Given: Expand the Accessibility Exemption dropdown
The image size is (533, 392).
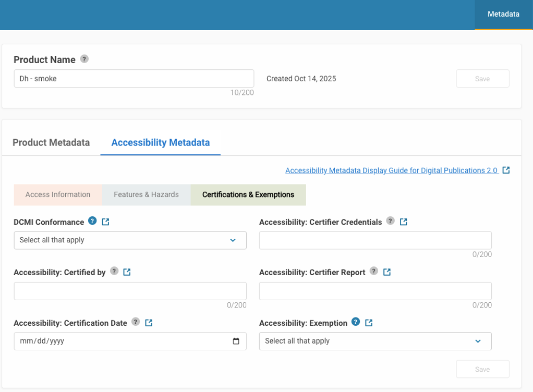Looking at the screenshot, I should pos(375,341).
